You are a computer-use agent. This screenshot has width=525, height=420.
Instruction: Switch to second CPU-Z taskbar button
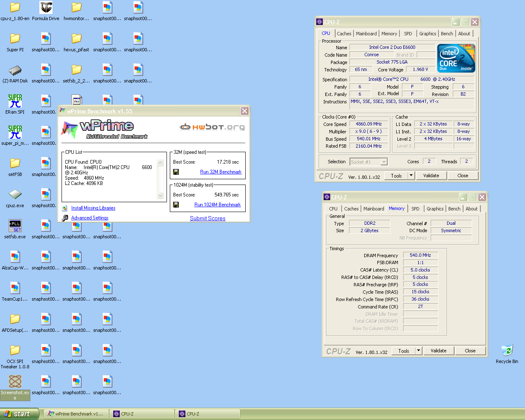click(208, 414)
